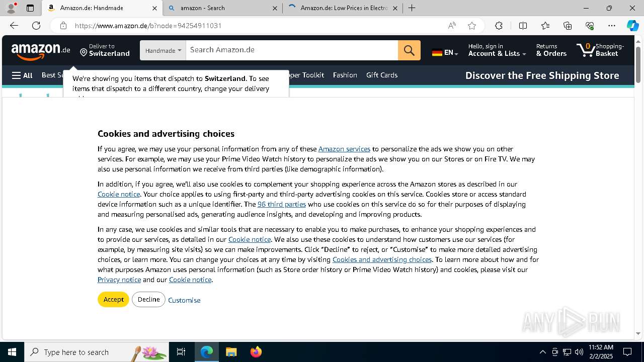Decline advertising cookies
The width and height of the screenshot is (644, 362).
(148, 299)
